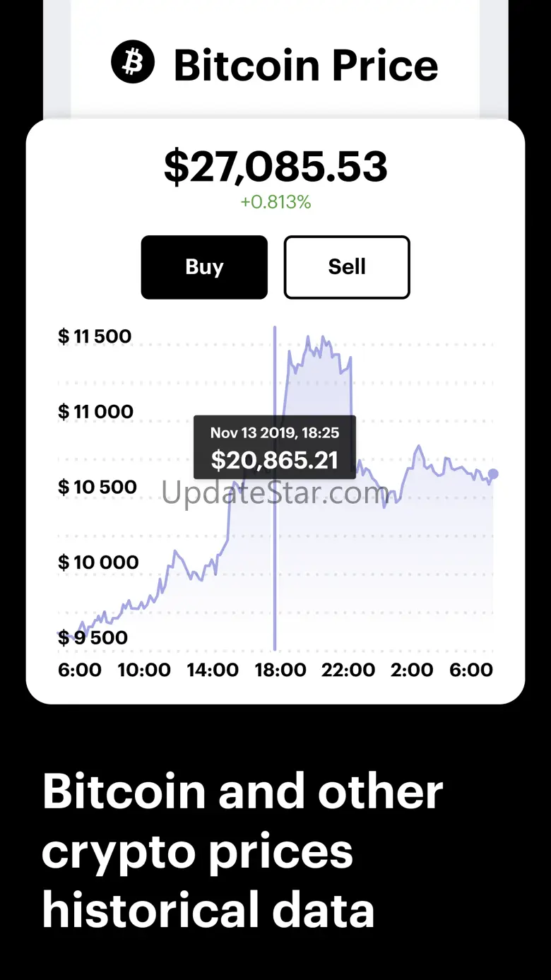Select the $10 000 y-axis label
Image resolution: width=551 pixels, height=980 pixels.
[x=98, y=562]
